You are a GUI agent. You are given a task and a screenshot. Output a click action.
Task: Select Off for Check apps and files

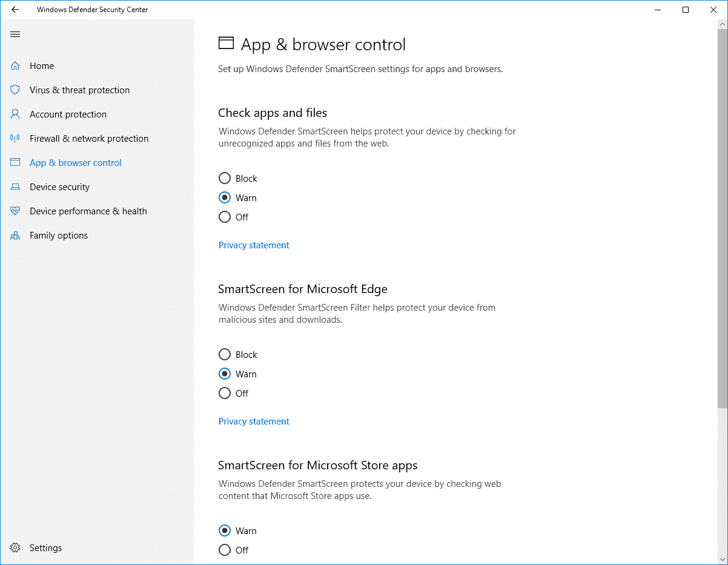(225, 217)
